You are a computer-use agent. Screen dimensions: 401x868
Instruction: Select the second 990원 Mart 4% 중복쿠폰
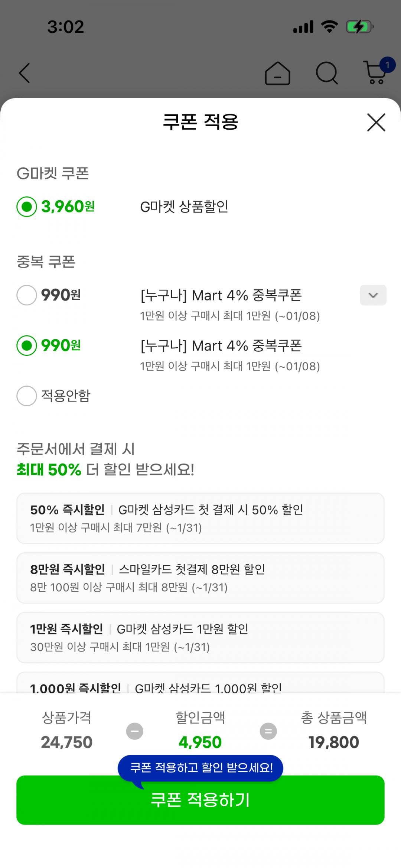[x=27, y=346]
